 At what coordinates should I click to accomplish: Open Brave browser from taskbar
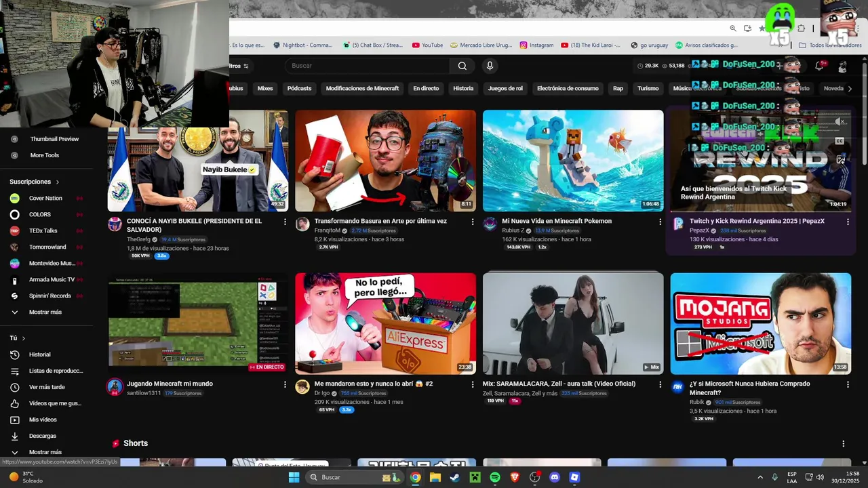click(x=515, y=477)
